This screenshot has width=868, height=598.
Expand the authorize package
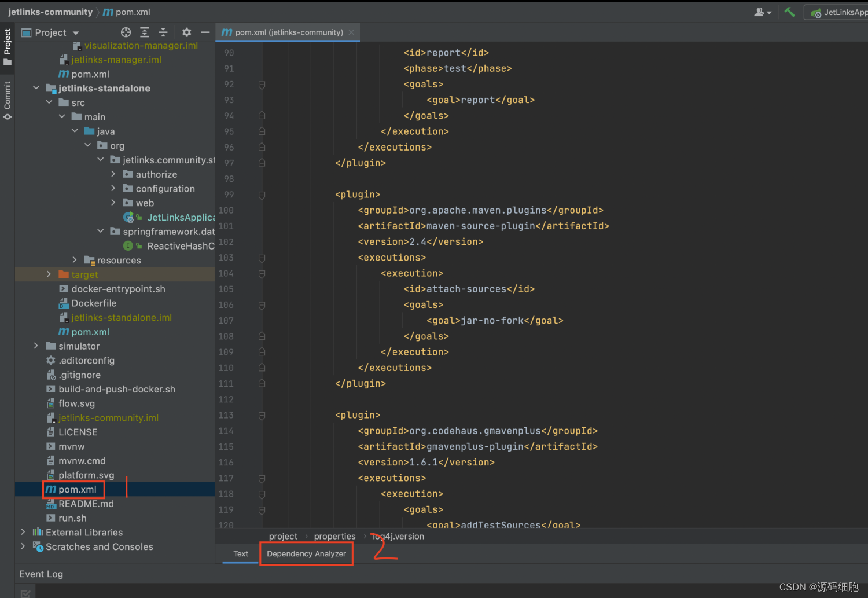113,174
